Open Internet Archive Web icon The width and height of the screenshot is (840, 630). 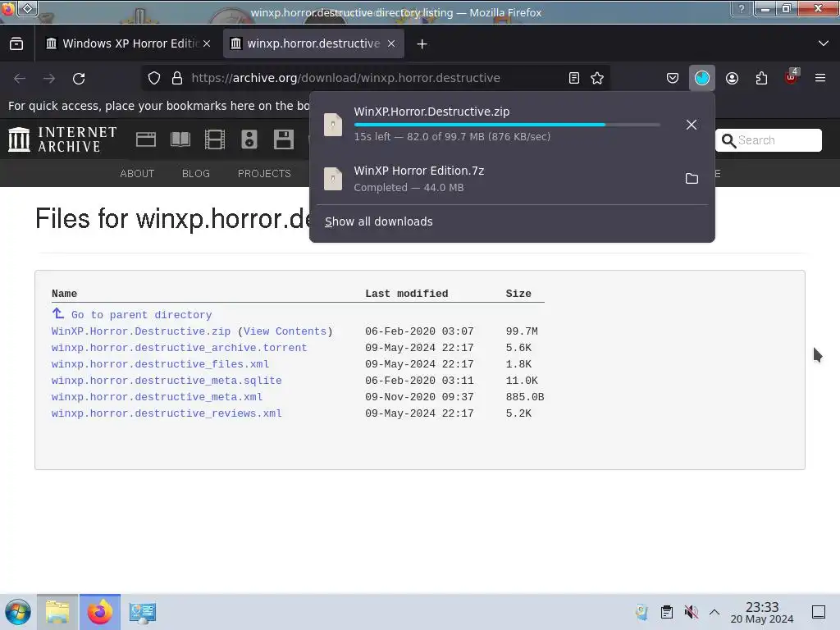coord(146,139)
